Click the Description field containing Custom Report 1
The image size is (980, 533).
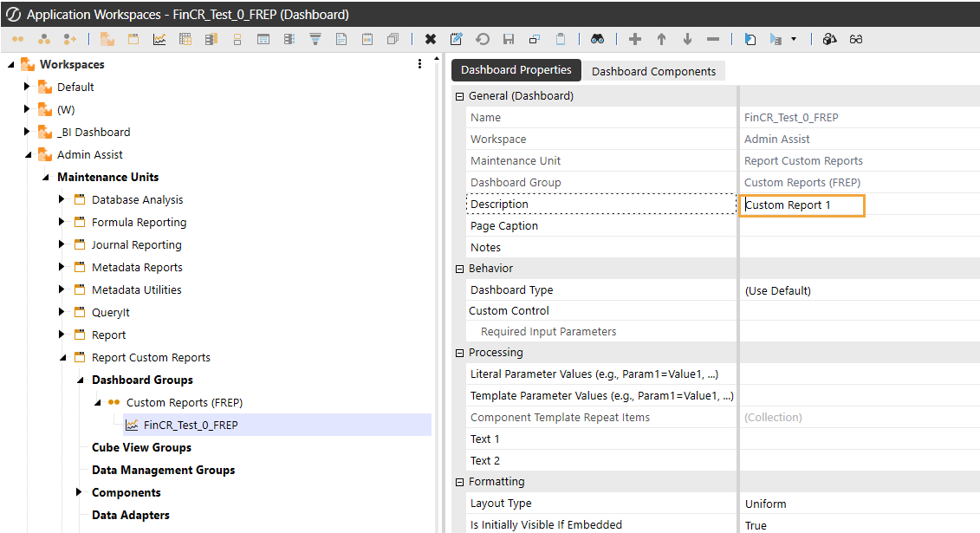pos(802,205)
